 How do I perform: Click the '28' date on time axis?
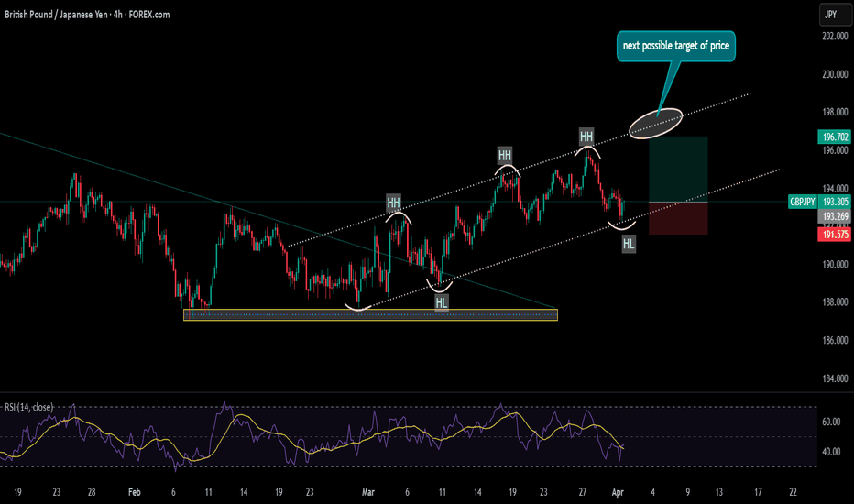(x=92, y=492)
